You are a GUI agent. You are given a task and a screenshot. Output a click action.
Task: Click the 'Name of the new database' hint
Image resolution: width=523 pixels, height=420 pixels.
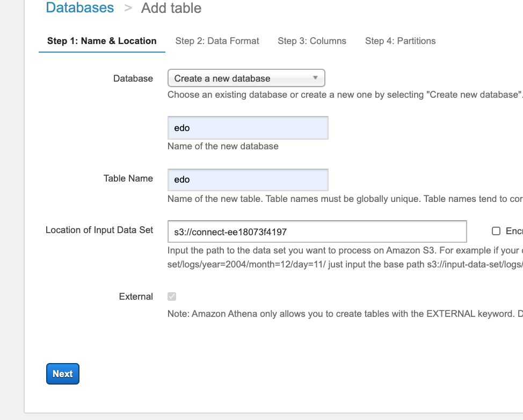coord(223,146)
